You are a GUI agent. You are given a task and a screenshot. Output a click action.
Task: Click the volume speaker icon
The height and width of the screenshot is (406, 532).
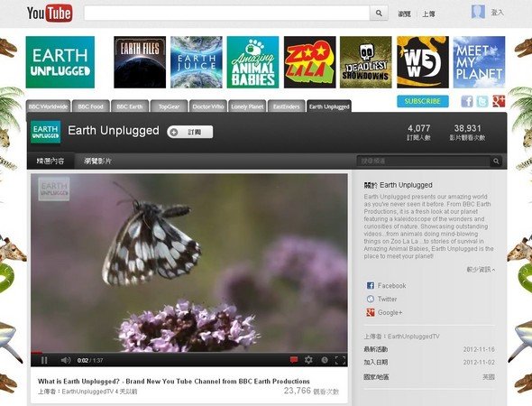(66, 360)
